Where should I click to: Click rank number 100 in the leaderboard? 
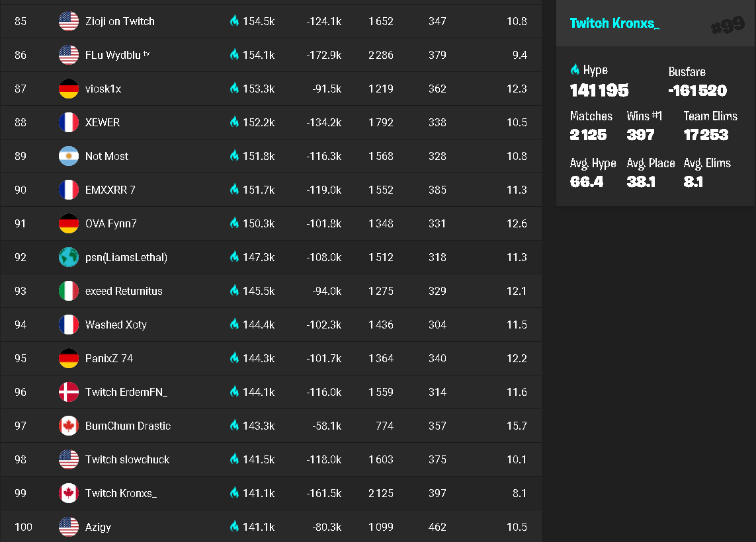click(x=23, y=527)
